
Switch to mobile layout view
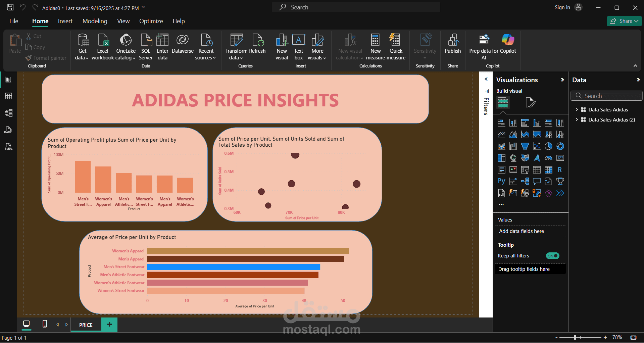(x=45, y=324)
